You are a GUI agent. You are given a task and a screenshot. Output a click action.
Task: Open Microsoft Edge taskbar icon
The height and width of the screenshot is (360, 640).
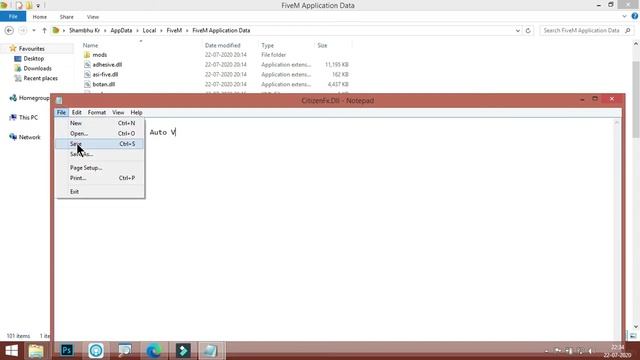coord(153,351)
